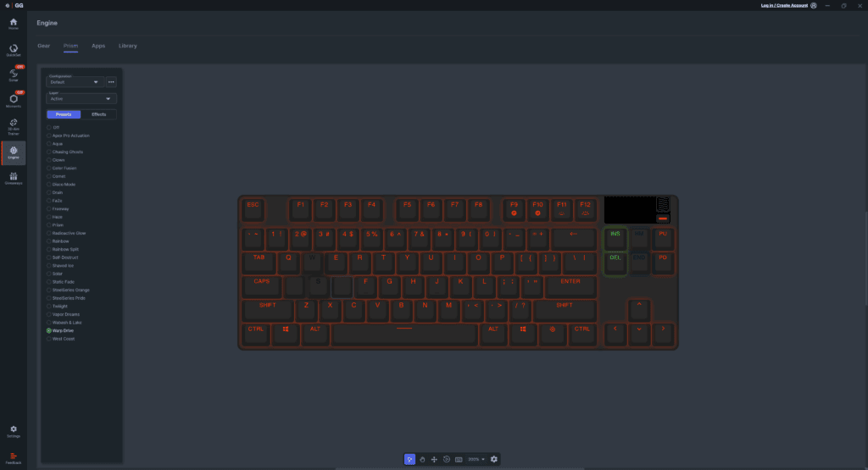Open the 200% zoom level dropdown
This screenshot has width=868, height=470.
pos(476,460)
